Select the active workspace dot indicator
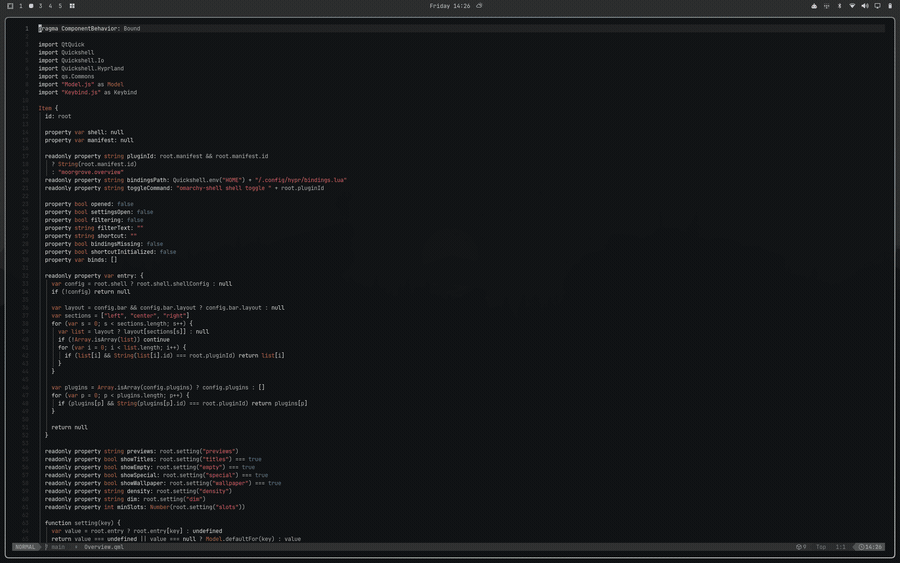Image resolution: width=900 pixels, height=563 pixels. click(31, 6)
